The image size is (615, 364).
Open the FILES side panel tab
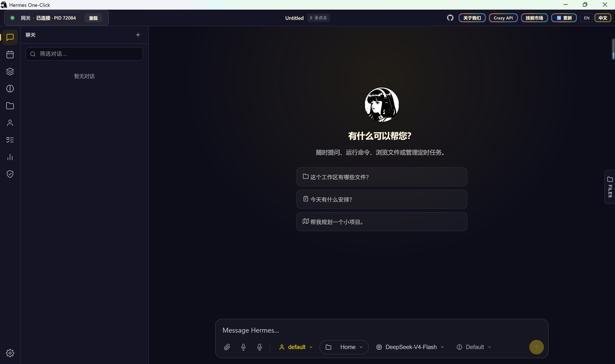tap(610, 187)
